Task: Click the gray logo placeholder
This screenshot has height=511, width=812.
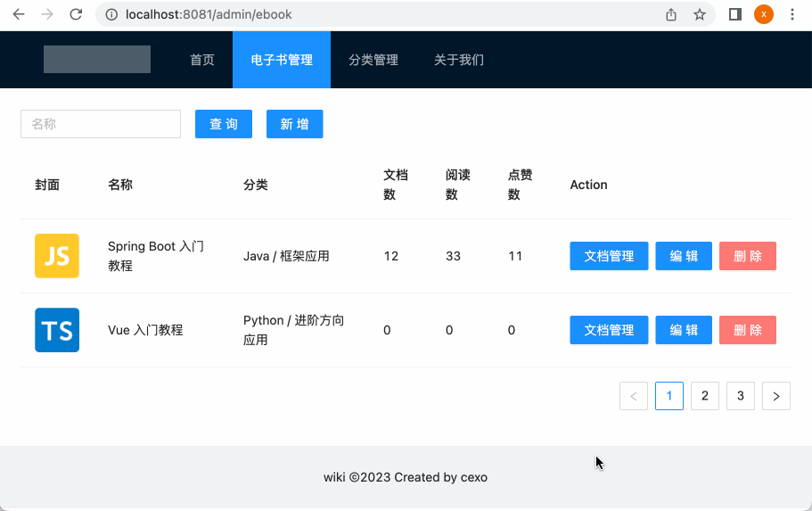Action: tap(97, 60)
